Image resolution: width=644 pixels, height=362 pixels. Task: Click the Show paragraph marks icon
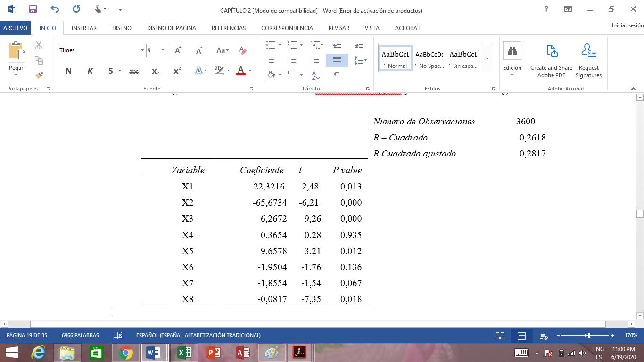click(x=337, y=75)
